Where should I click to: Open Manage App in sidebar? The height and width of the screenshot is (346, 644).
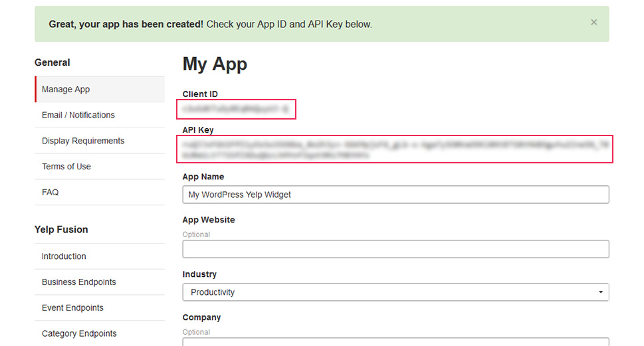100,89
